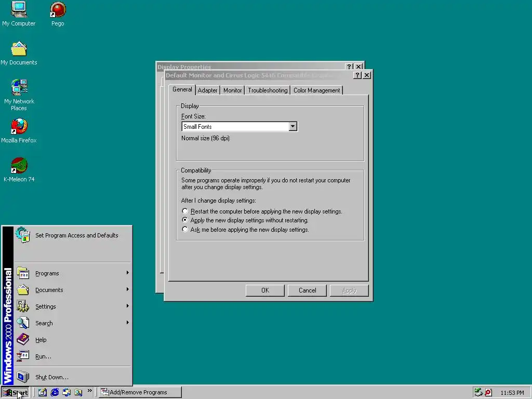This screenshot has height=399, width=532.
Task: Click the Start button
Action: pos(15,393)
